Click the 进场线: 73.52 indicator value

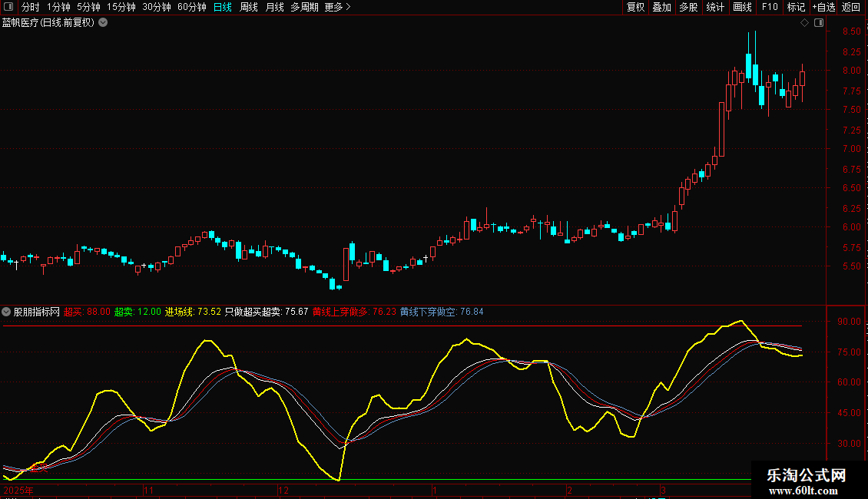[194, 312]
